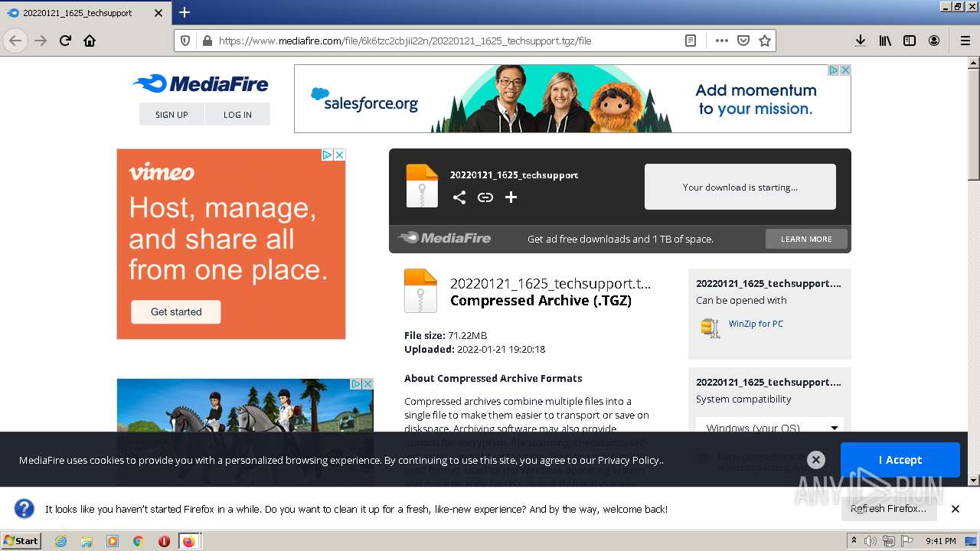The height and width of the screenshot is (551, 980).
Task: Click the Firefox back arrow button
Action: (15, 41)
